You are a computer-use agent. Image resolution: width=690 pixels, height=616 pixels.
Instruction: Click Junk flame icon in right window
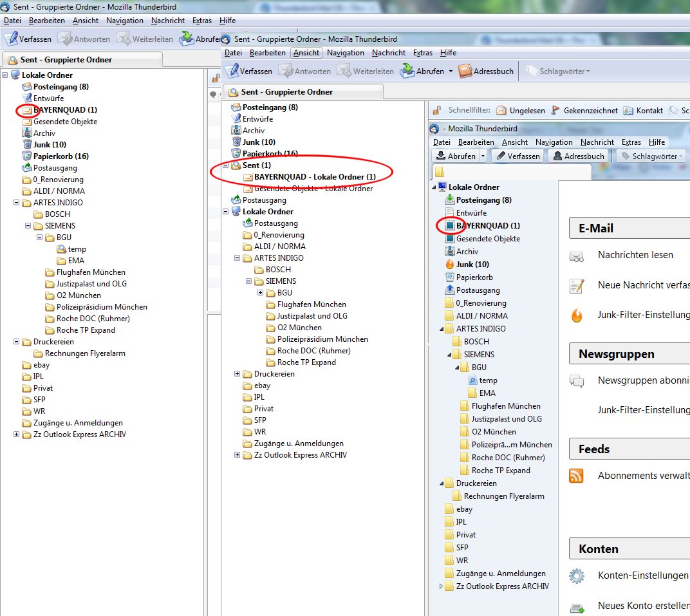pyautogui.click(x=450, y=264)
